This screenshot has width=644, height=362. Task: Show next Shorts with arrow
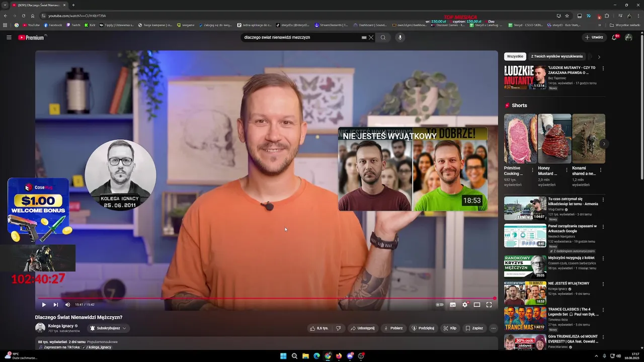pyautogui.click(x=603, y=144)
